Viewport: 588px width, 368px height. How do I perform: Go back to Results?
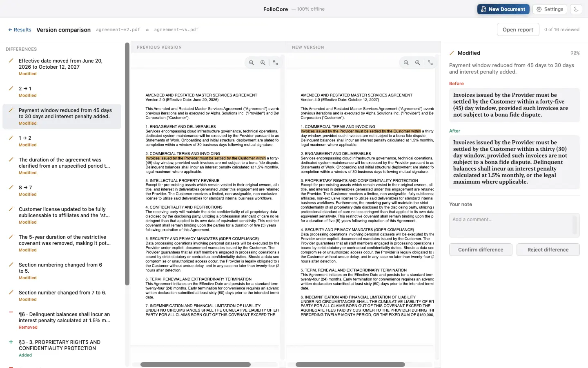tap(20, 30)
